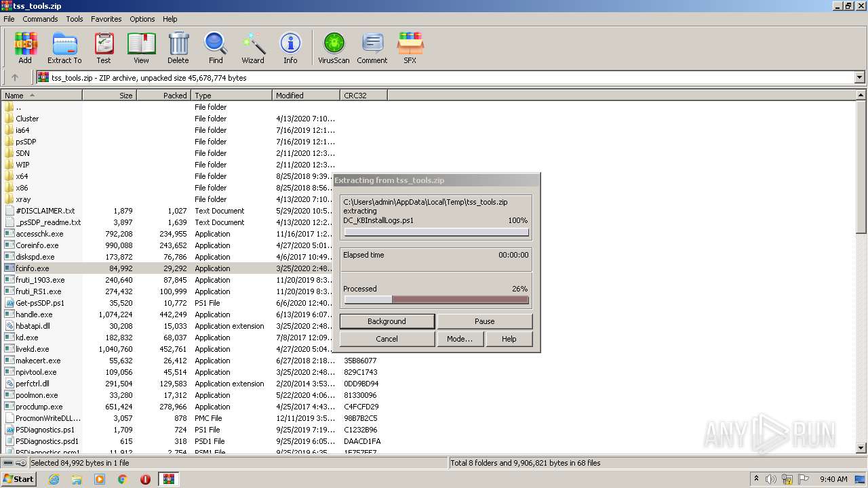Image resolution: width=868 pixels, height=488 pixels.
Task: Open Windows Explorer taskbar icon
Action: click(x=77, y=479)
